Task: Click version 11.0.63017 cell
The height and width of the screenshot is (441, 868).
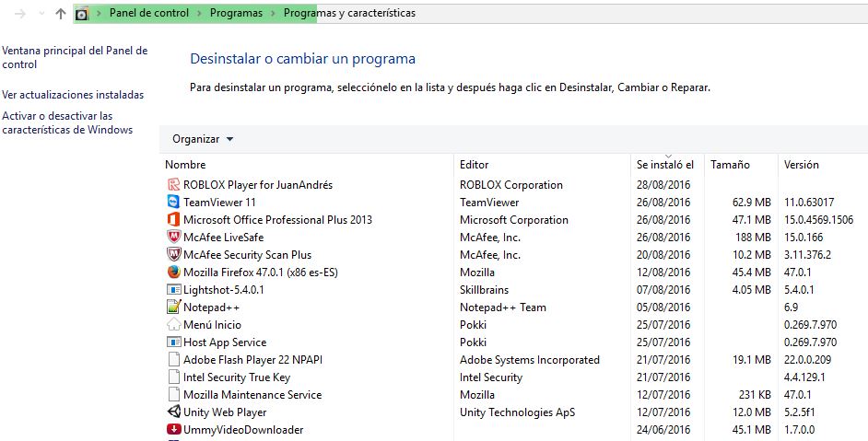Action: [808, 202]
